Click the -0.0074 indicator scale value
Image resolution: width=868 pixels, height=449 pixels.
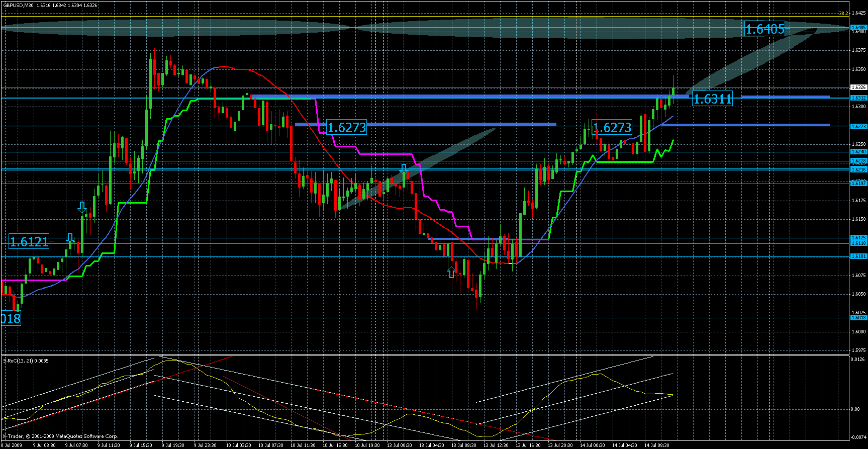857,437
